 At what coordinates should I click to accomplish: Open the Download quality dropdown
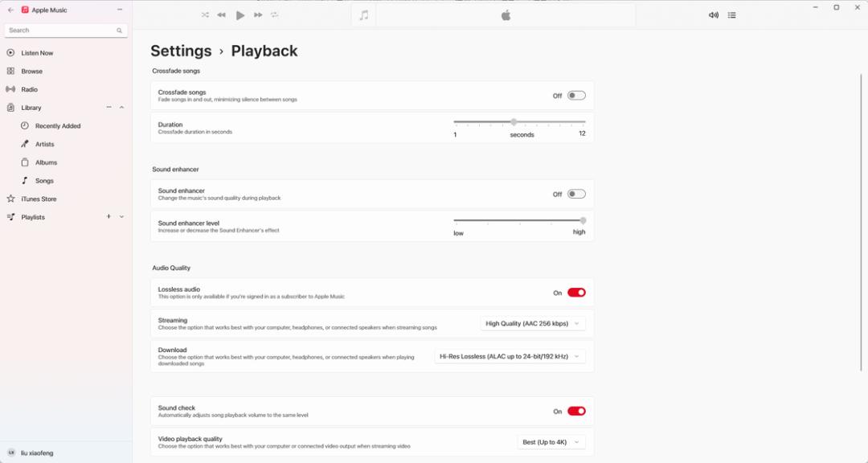(510, 357)
